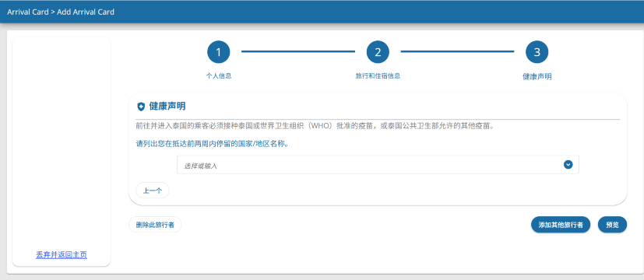Click the 上一个 previous button
The image size is (644, 280).
coord(153,191)
